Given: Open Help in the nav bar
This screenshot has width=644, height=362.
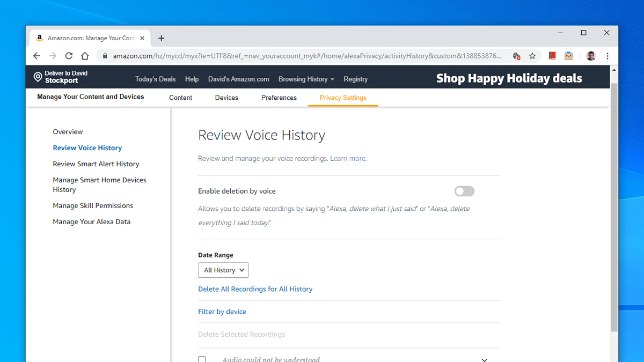Looking at the screenshot, I should 192,79.
